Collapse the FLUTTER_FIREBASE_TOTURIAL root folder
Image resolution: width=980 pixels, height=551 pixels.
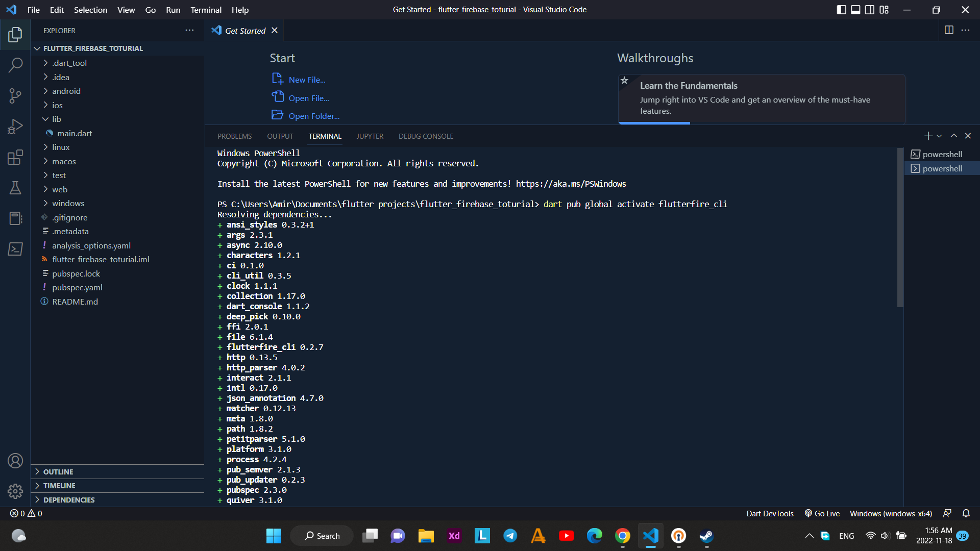(x=117, y=48)
